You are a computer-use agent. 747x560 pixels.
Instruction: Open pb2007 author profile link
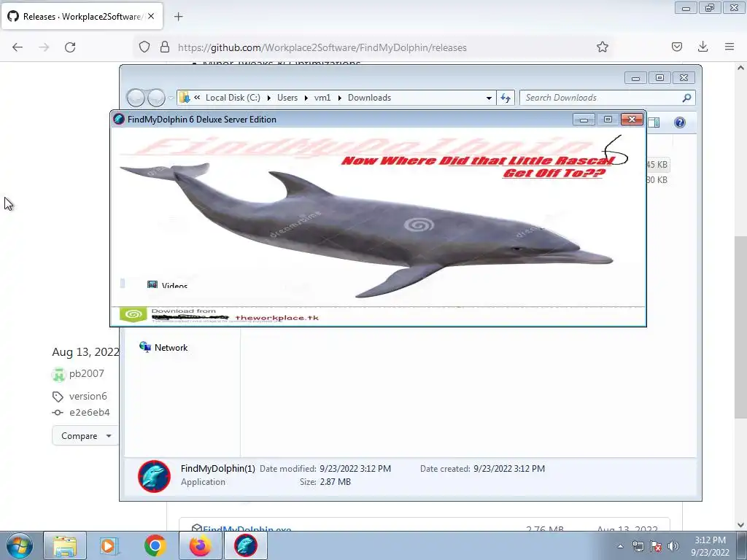(86, 373)
